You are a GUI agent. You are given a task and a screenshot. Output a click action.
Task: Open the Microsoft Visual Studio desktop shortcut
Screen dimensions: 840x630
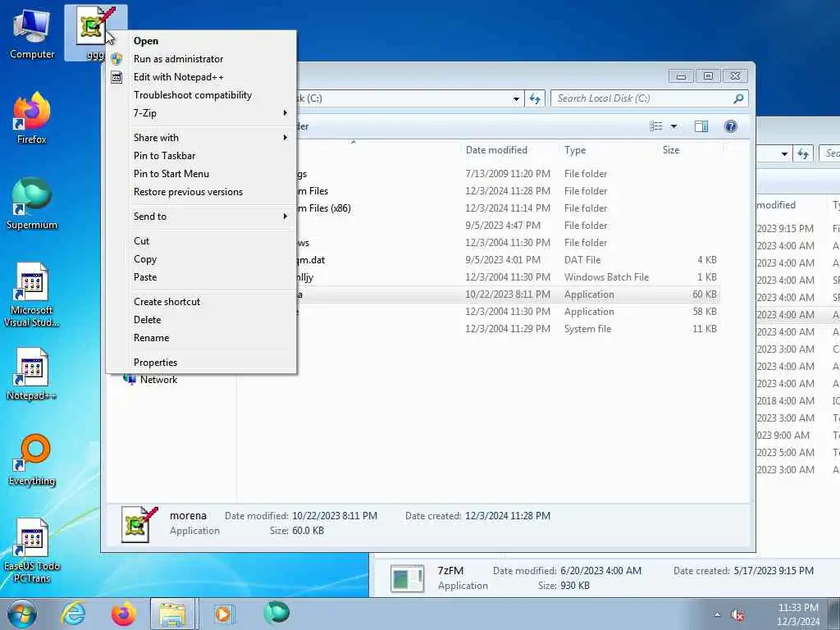tap(32, 295)
